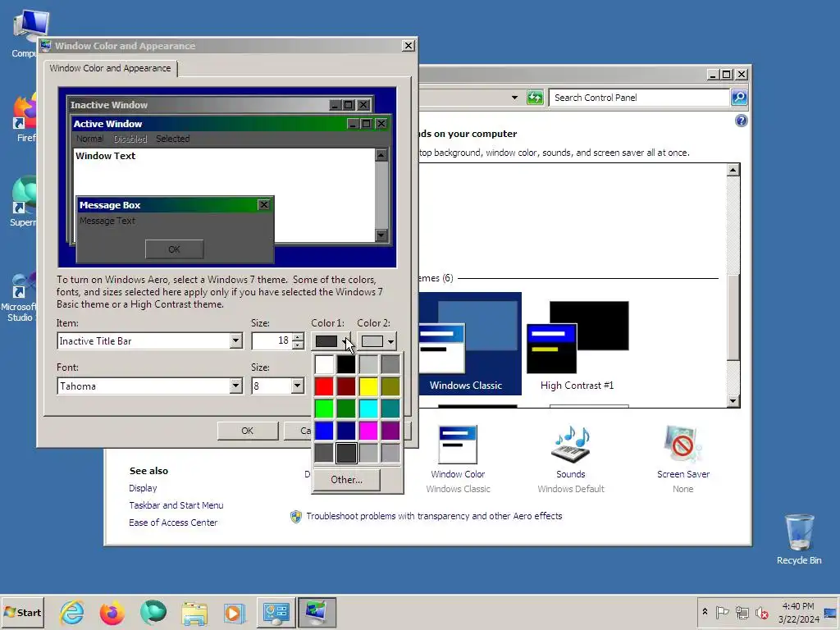Open the Color 2 dropdown arrow
This screenshot has height=630, width=840.
pyautogui.click(x=390, y=341)
